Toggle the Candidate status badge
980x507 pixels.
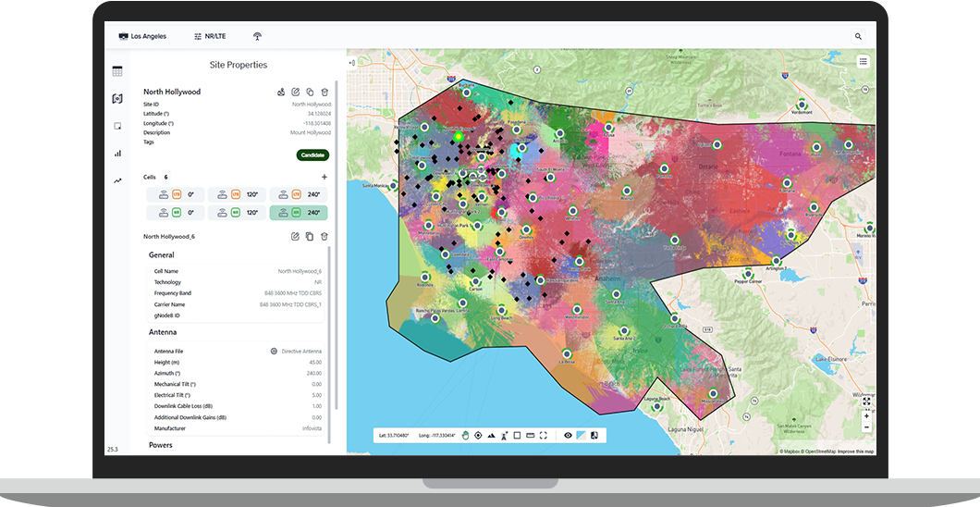(x=312, y=155)
